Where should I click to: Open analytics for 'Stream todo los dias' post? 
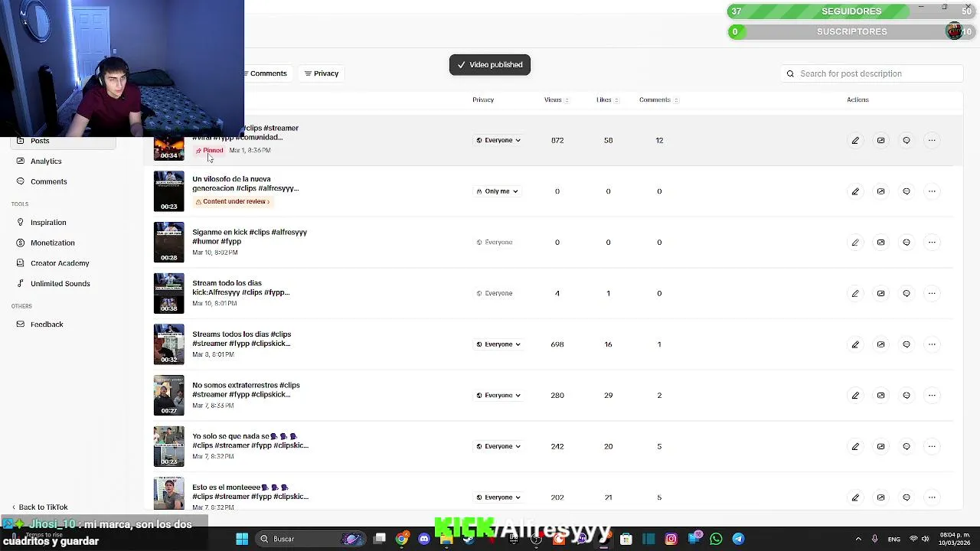click(x=880, y=294)
